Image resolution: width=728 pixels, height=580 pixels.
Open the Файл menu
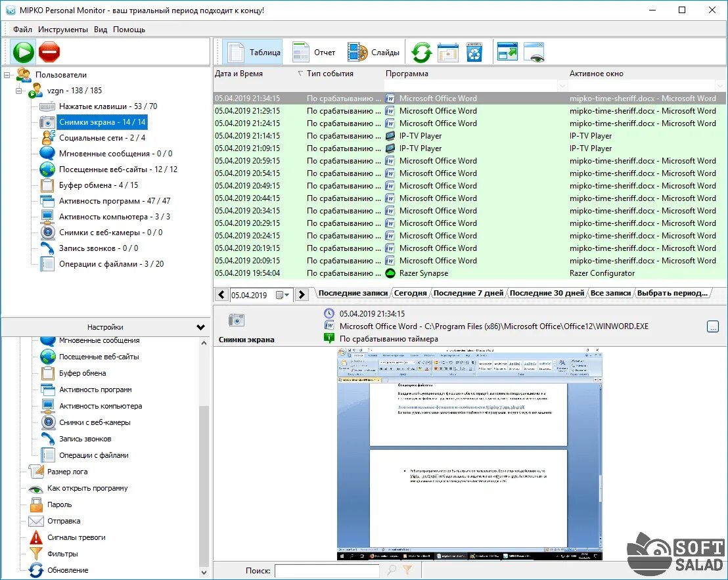(x=22, y=30)
